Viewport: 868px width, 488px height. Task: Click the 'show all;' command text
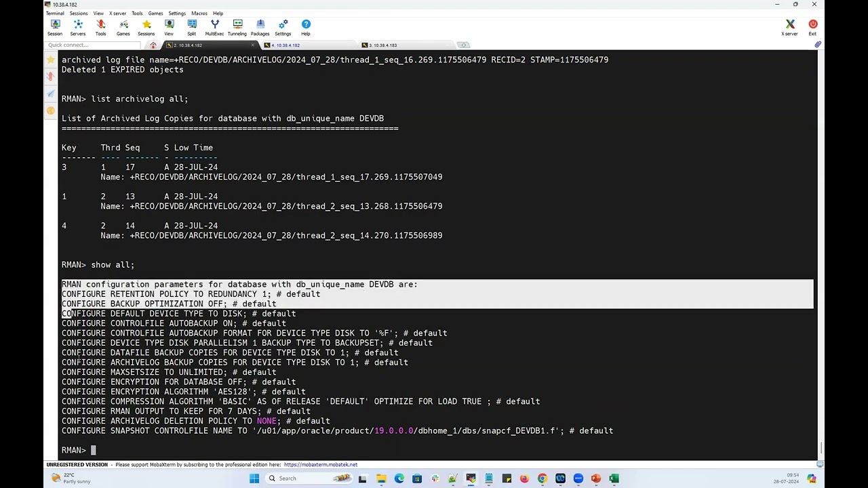[x=113, y=265]
